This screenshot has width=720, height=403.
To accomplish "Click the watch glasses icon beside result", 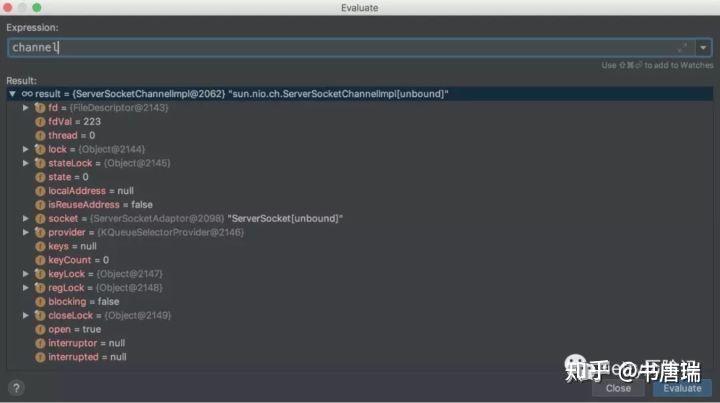I will [27, 94].
